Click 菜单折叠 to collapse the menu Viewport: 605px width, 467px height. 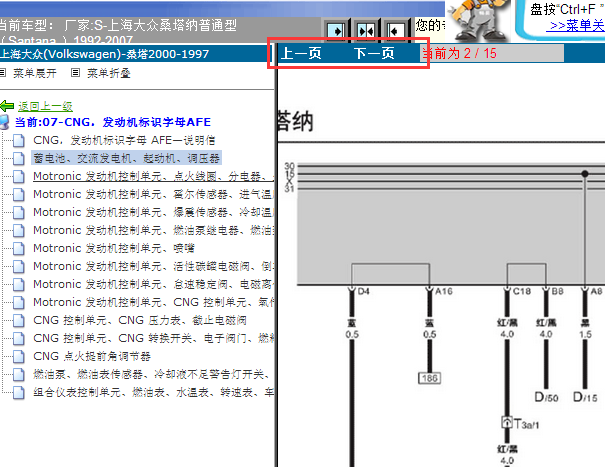(109, 73)
